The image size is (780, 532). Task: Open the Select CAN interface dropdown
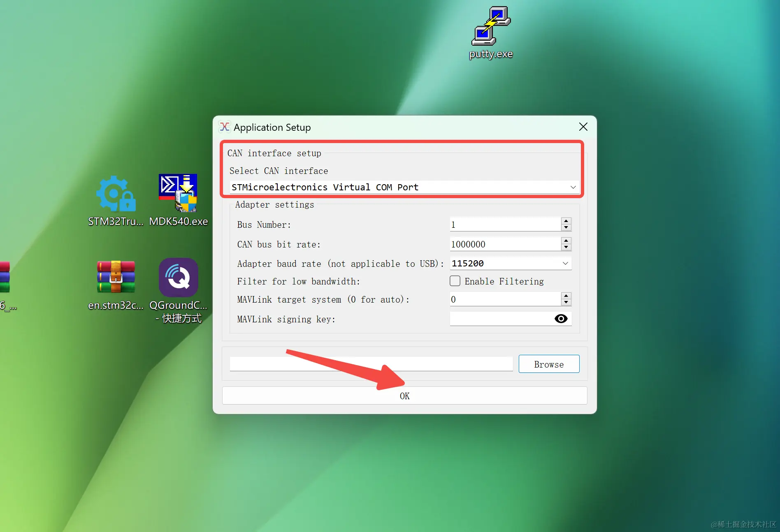pos(404,187)
